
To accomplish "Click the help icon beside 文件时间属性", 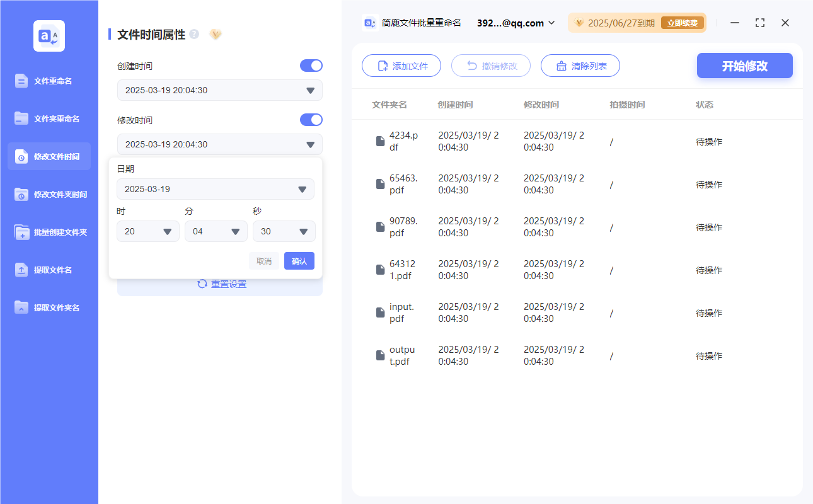I will tap(193, 35).
